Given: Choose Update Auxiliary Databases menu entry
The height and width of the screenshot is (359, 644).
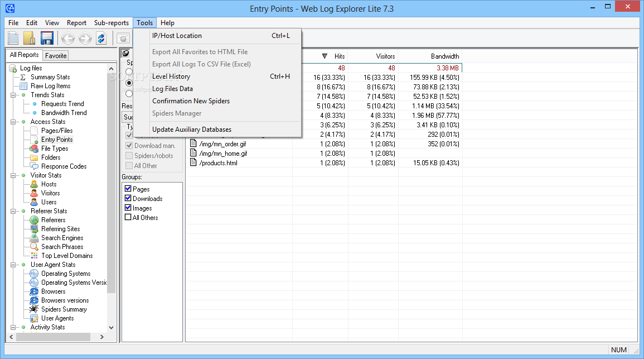Looking at the screenshot, I should [x=217, y=130].
